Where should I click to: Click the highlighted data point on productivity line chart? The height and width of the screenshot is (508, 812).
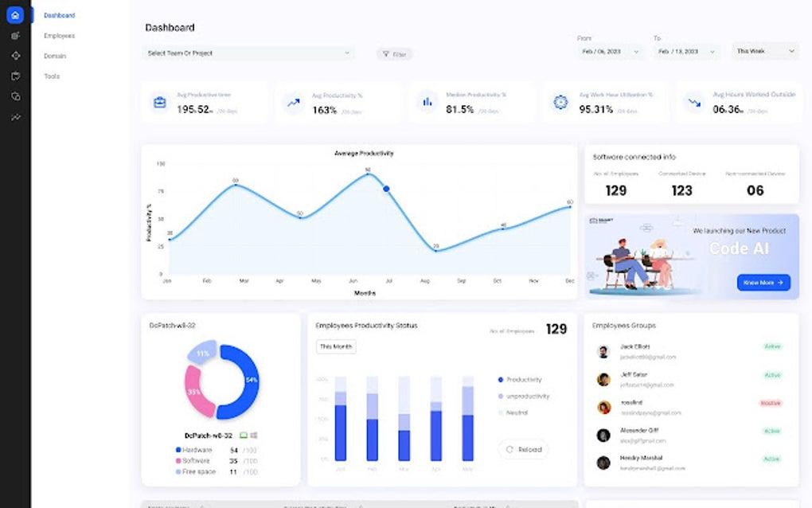(386, 189)
